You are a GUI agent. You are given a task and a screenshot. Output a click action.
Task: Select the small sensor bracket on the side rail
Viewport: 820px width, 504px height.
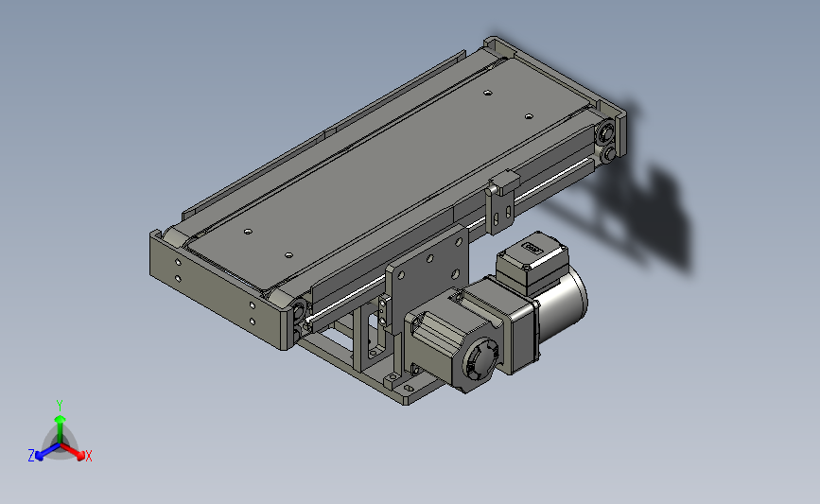click(x=502, y=203)
